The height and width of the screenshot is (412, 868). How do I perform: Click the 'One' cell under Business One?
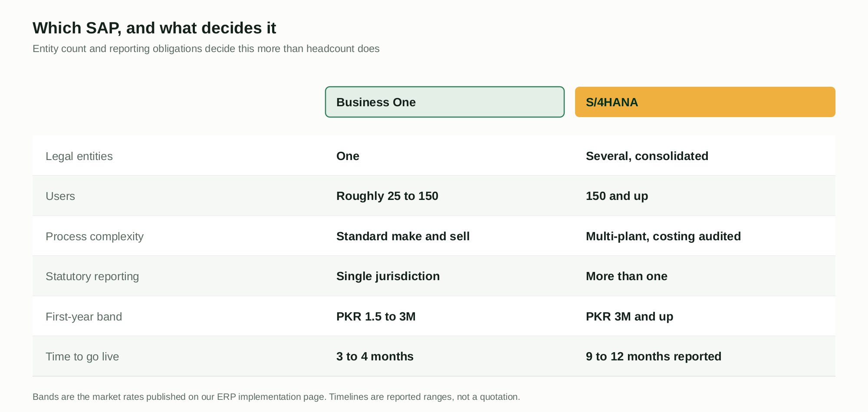click(x=348, y=156)
